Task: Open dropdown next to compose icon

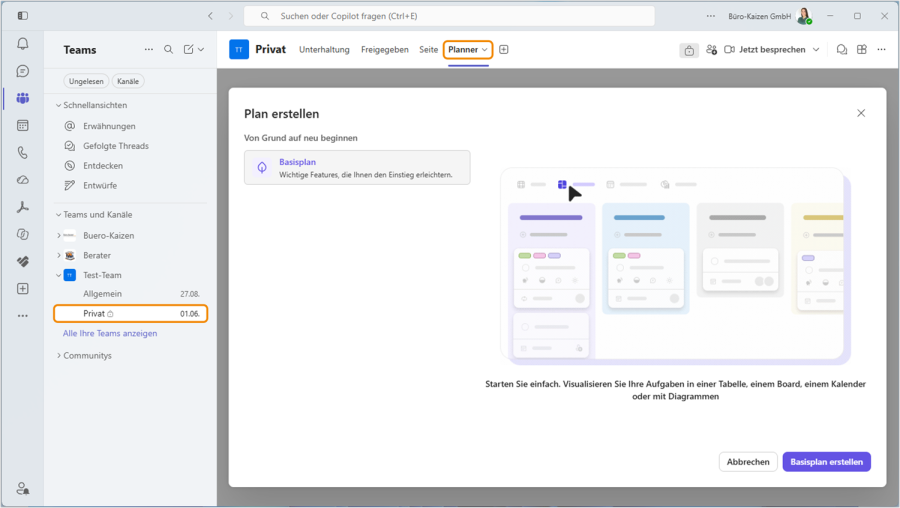Action: tap(201, 49)
